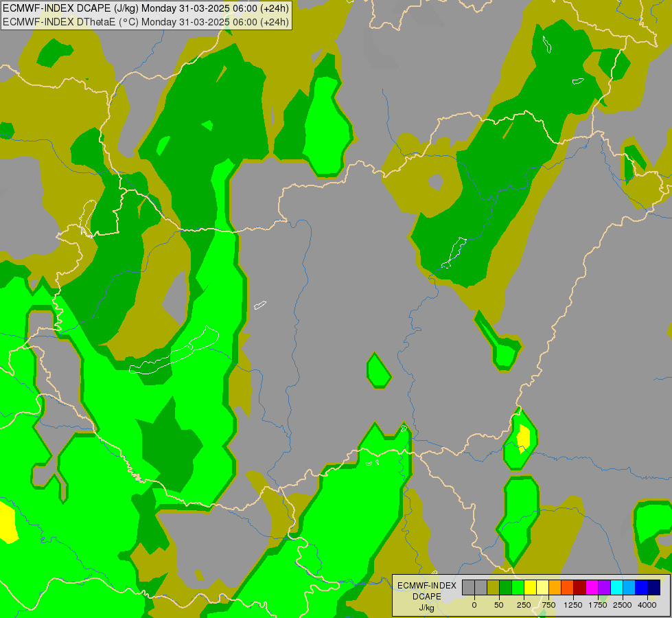
Task: Click the legend tick label "4000"
Action: point(647,605)
